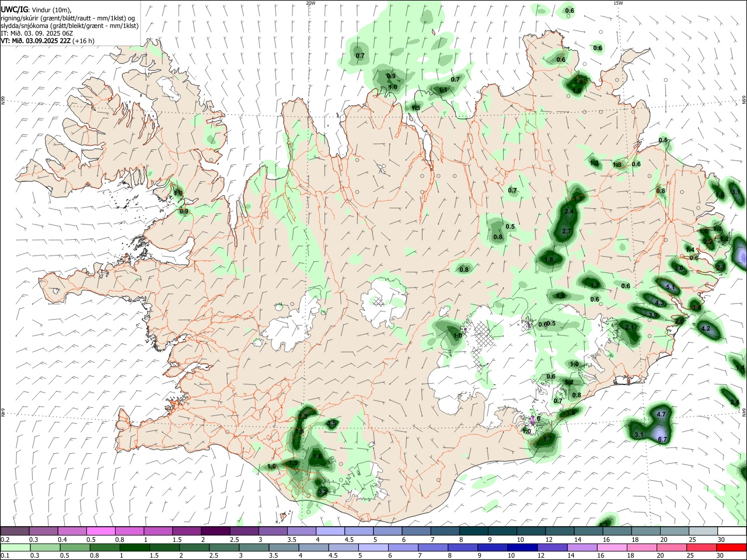Choose the pale green 0.1 rain-scale swatch
Screen dimensions: 747x560
click(x=15, y=547)
